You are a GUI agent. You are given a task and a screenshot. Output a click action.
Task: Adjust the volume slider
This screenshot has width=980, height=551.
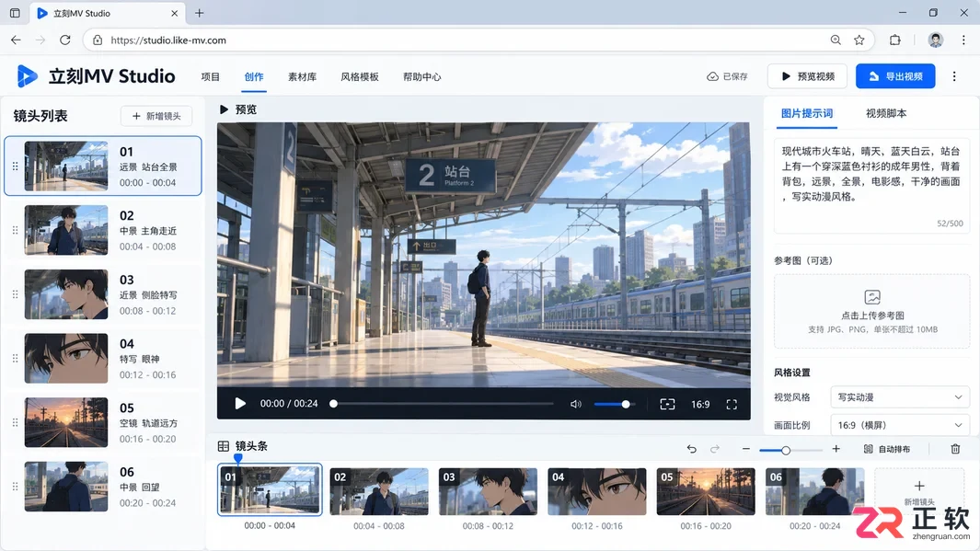coord(614,404)
